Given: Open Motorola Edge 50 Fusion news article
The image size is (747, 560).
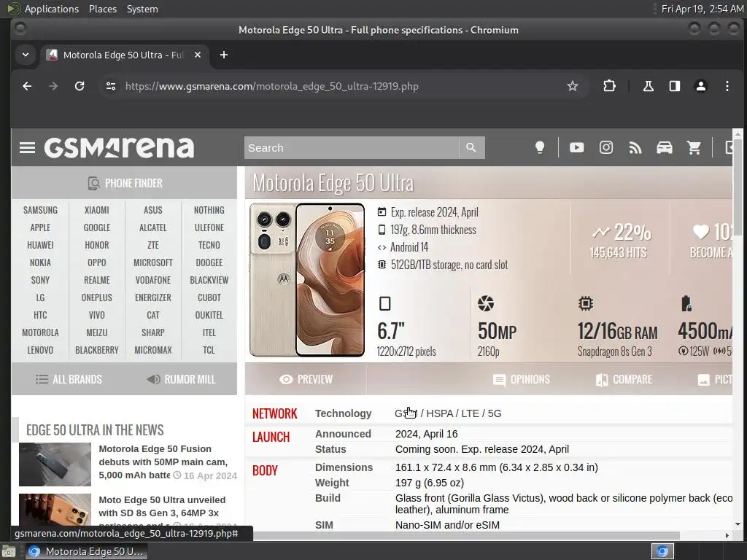Looking at the screenshot, I should coord(163,462).
